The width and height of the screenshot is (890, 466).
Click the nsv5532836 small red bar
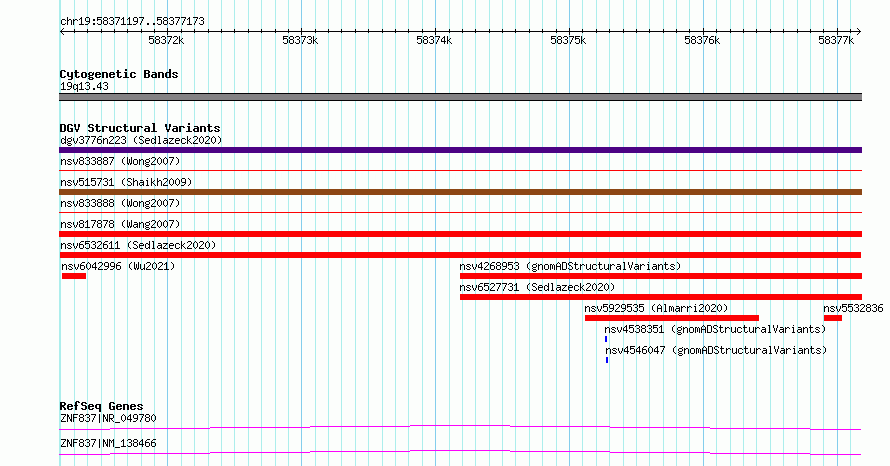click(x=833, y=318)
